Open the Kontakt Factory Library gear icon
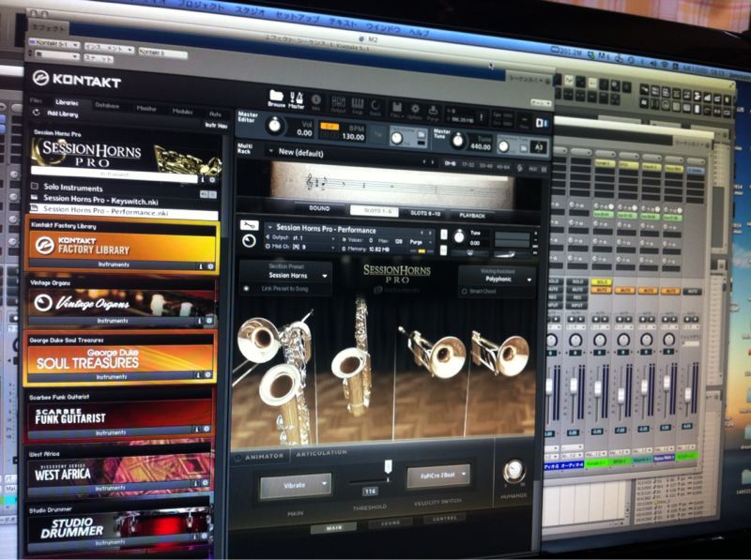This screenshot has width=751, height=560. [209, 266]
